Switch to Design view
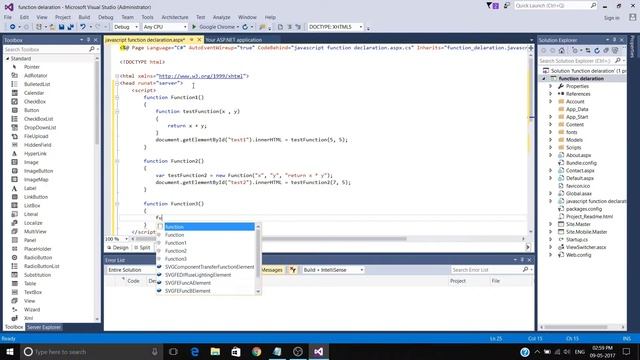640x360 pixels. 118,248
